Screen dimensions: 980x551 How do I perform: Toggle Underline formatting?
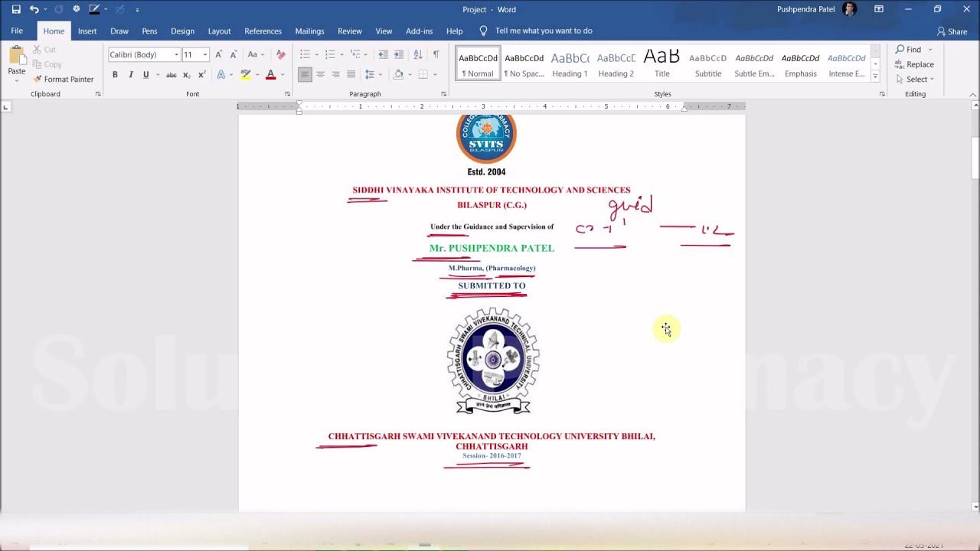[x=145, y=75]
